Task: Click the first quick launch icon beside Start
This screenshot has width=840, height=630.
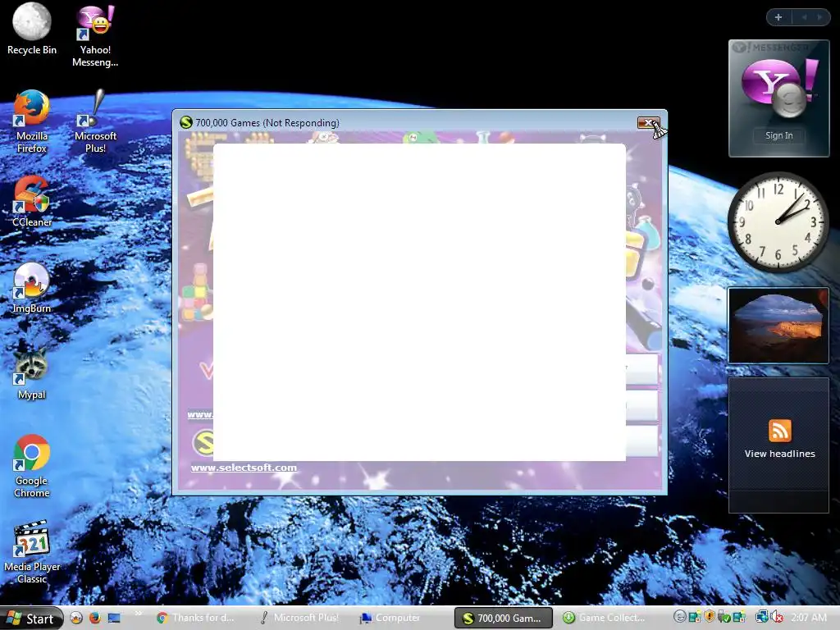Action: click(x=76, y=618)
